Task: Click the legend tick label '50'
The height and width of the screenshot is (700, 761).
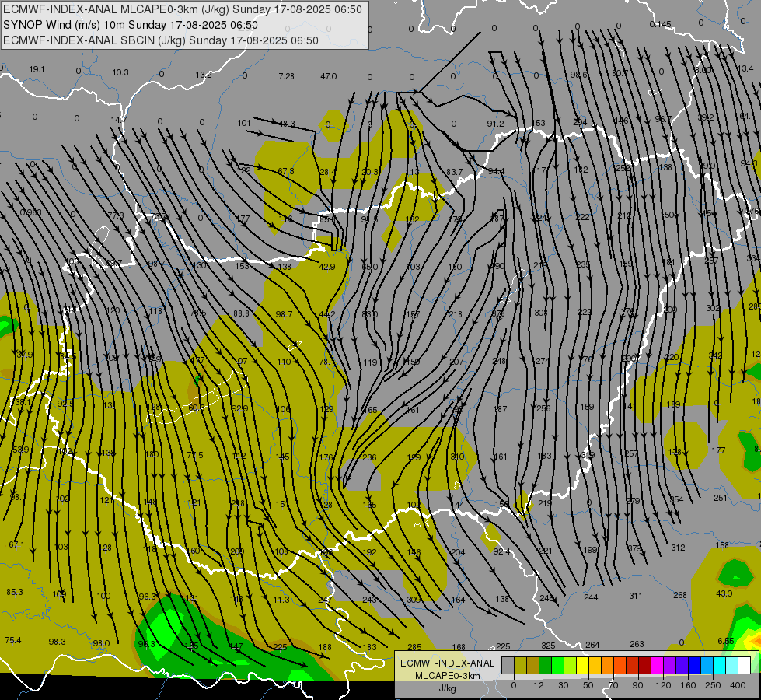Action: 588,685
